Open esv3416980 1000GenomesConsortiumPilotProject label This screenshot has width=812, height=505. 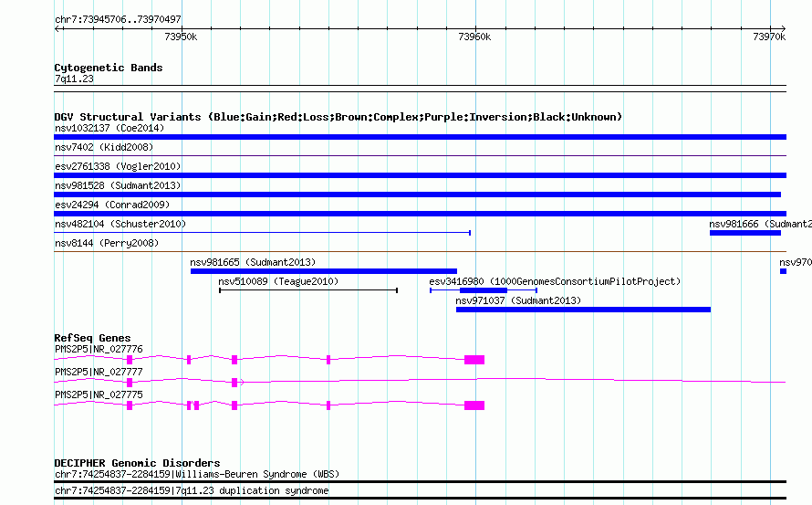pos(555,281)
